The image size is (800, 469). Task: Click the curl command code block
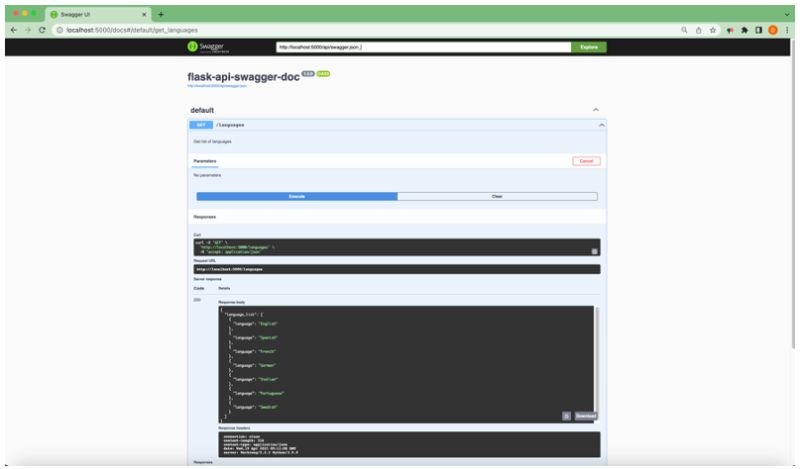(397, 247)
